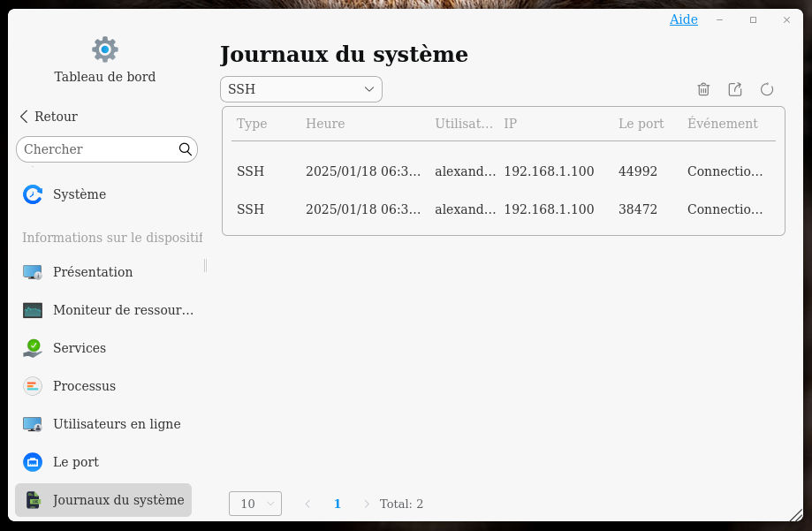Go to Processus page
The width and height of the screenshot is (812, 531).
tap(84, 386)
